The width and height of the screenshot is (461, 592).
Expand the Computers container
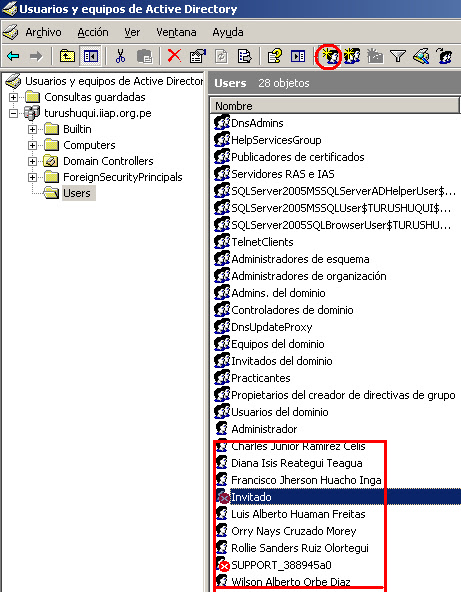(32, 145)
